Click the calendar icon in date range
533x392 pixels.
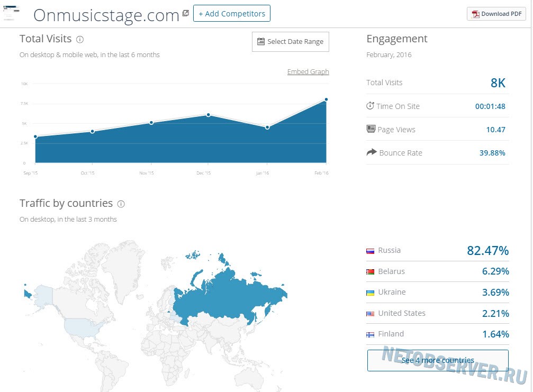[261, 41]
